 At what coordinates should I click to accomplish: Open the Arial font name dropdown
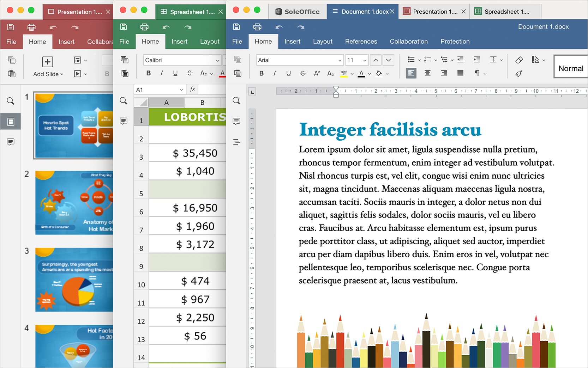pyautogui.click(x=299, y=60)
